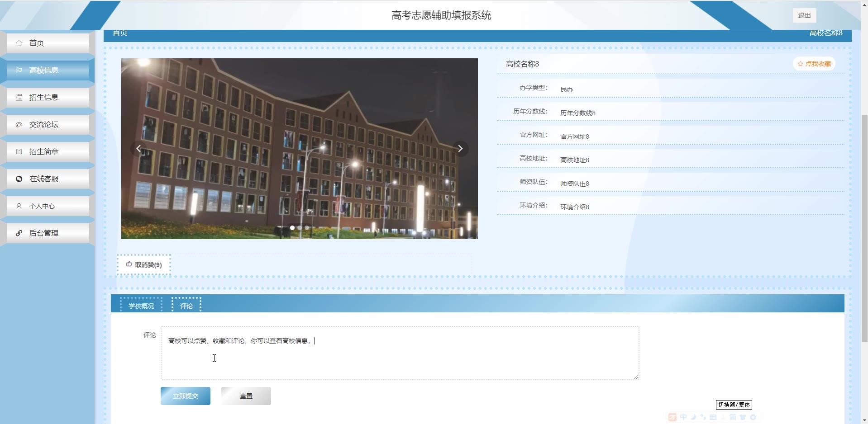Click the book icon beside 招生简章

coord(19,152)
